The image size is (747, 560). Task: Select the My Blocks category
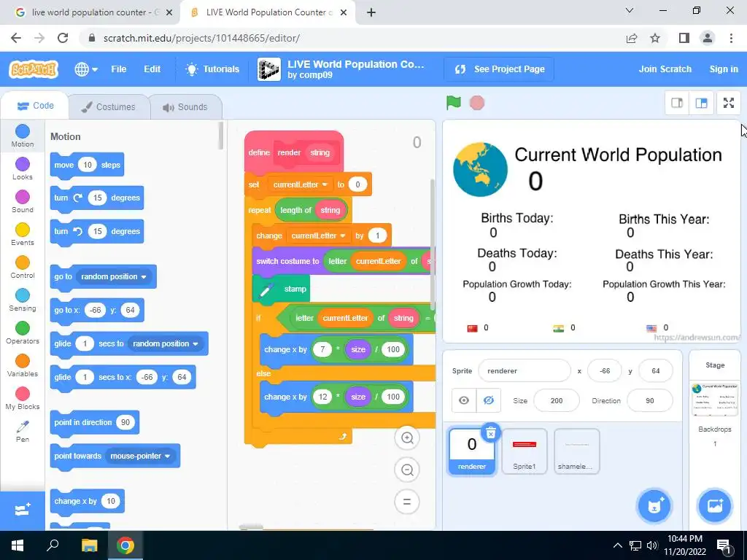click(23, 399)
